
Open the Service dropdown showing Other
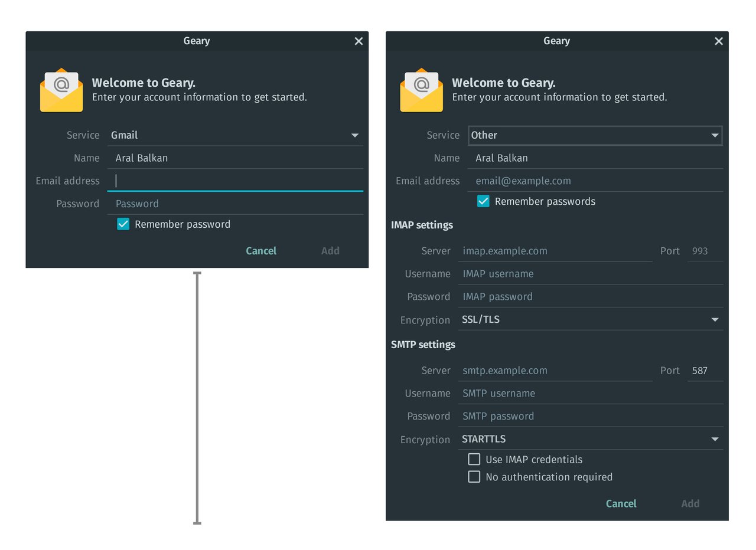click(595, 135)
